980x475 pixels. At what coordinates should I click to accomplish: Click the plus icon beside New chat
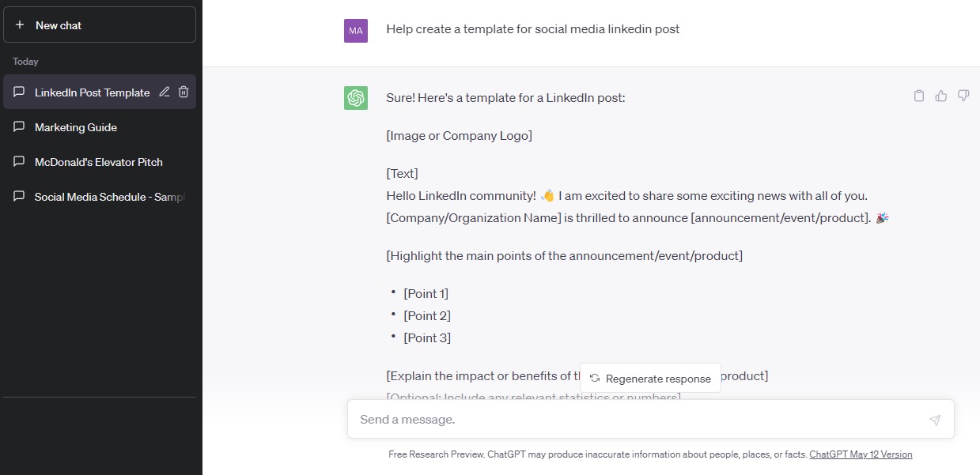coord(20,25)
